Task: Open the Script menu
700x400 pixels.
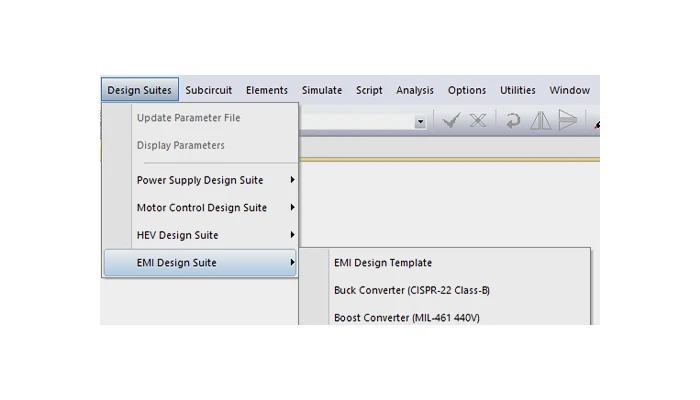Action: pyautogui.click(x=369, y=90)
